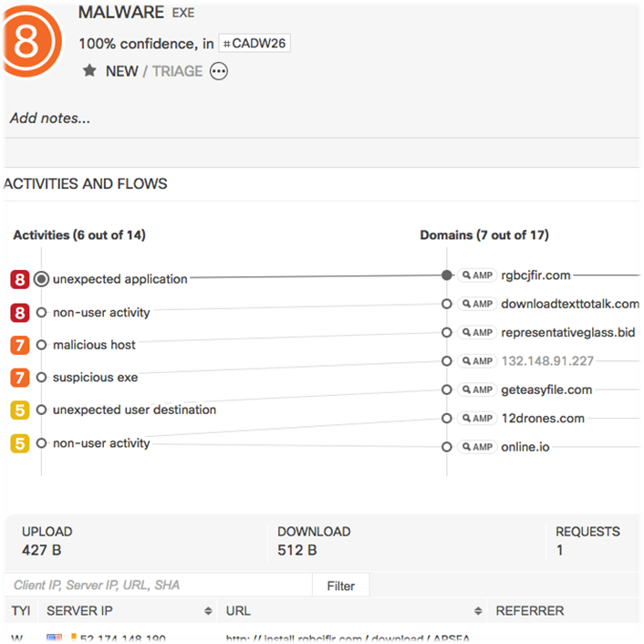Click the orange 7 suspicious exe badge
The height and width of the screenshot is (644, 644).
tap(20, 378)
